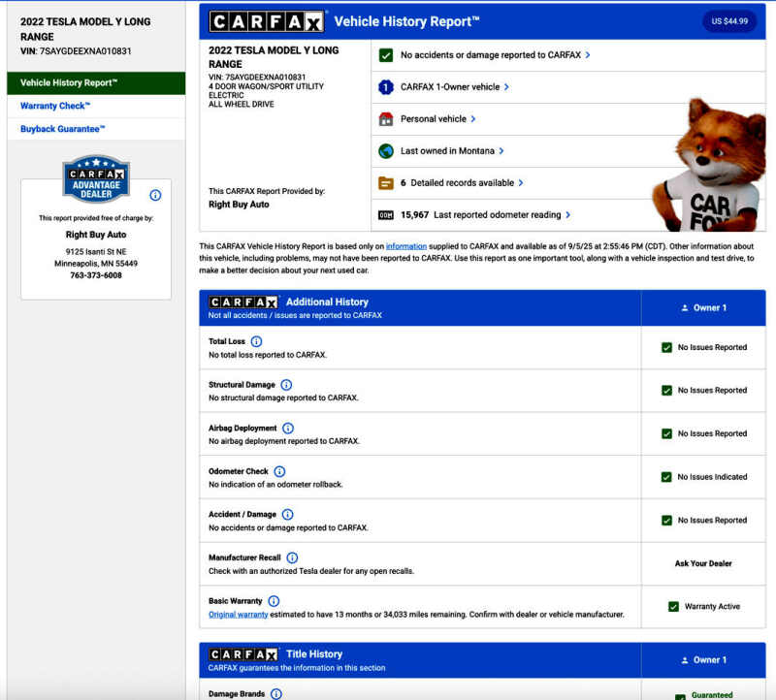
Task: Show info for Basic Warranty
Action: pos(274,601)
